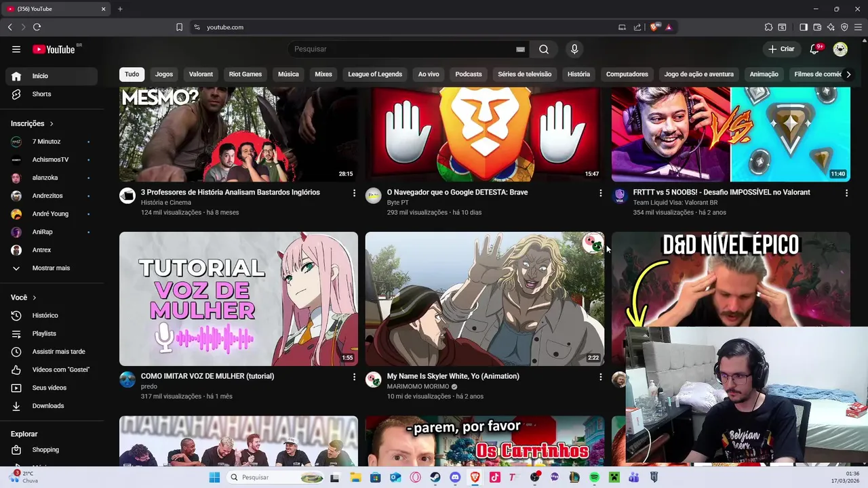Image resolution: width=868 pixels, height=488 pixels.
Task: Open options for Bastardos Inglórios video
Action: [x=354, y=193]
